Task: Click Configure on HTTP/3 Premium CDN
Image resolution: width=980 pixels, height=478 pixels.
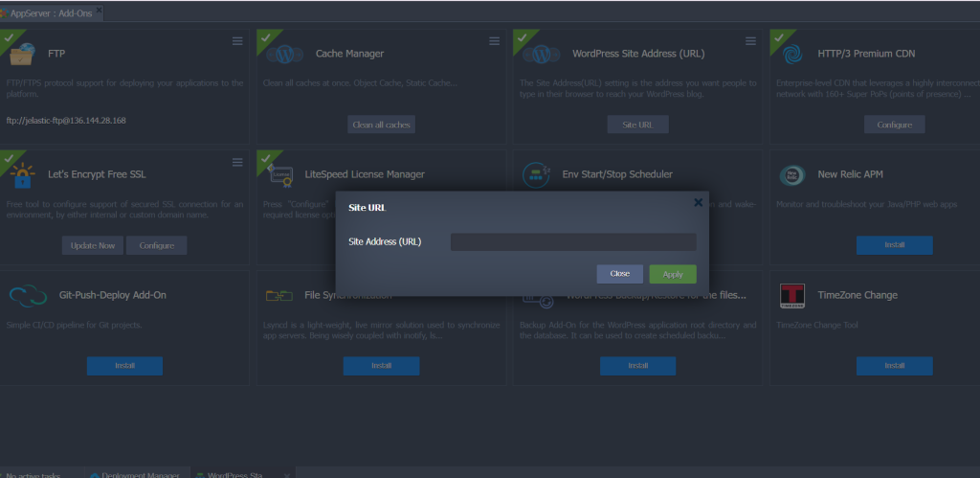Action: point(895,125)
